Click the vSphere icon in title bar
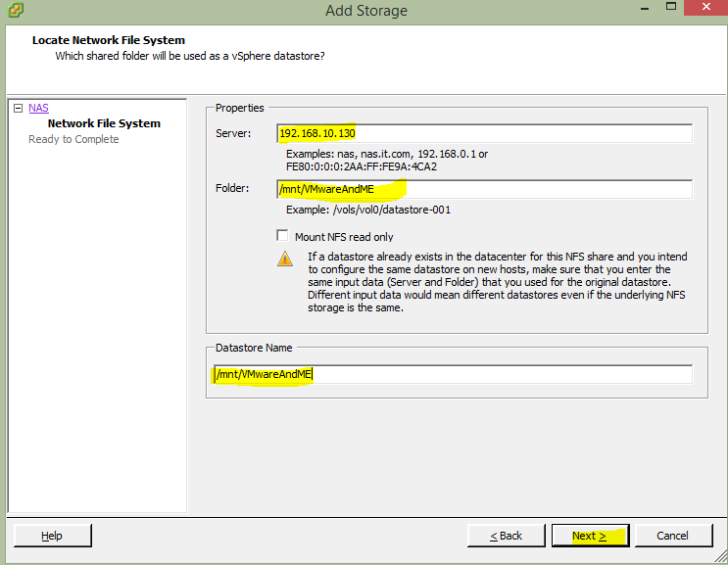 (16, 9)
